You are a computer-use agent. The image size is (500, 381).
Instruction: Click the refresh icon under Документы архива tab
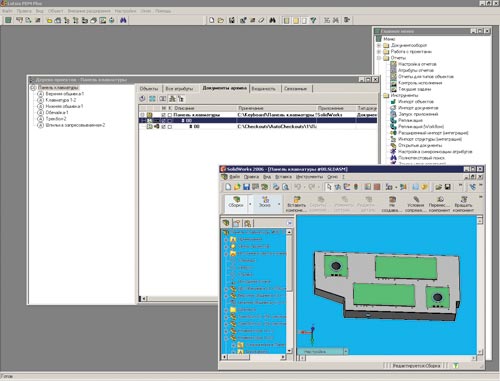(x=142, y=99)
